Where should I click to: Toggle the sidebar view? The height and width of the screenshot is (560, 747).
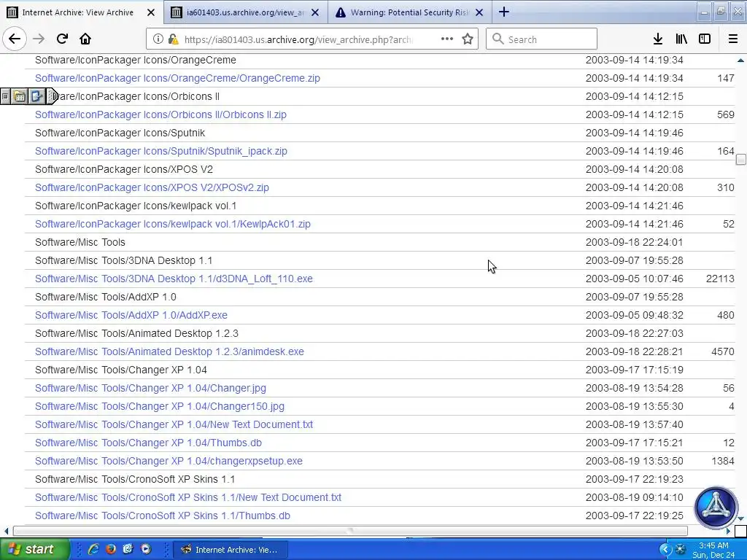click(x=705, y=39)
